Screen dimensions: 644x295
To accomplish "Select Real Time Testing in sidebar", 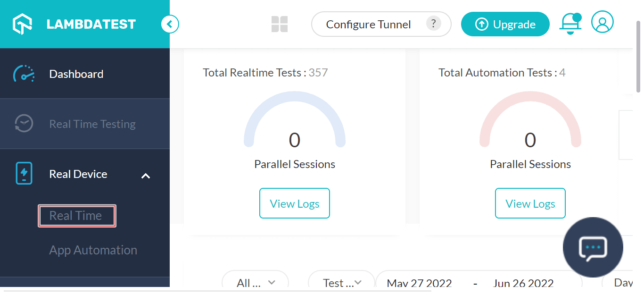I will 92,124.
